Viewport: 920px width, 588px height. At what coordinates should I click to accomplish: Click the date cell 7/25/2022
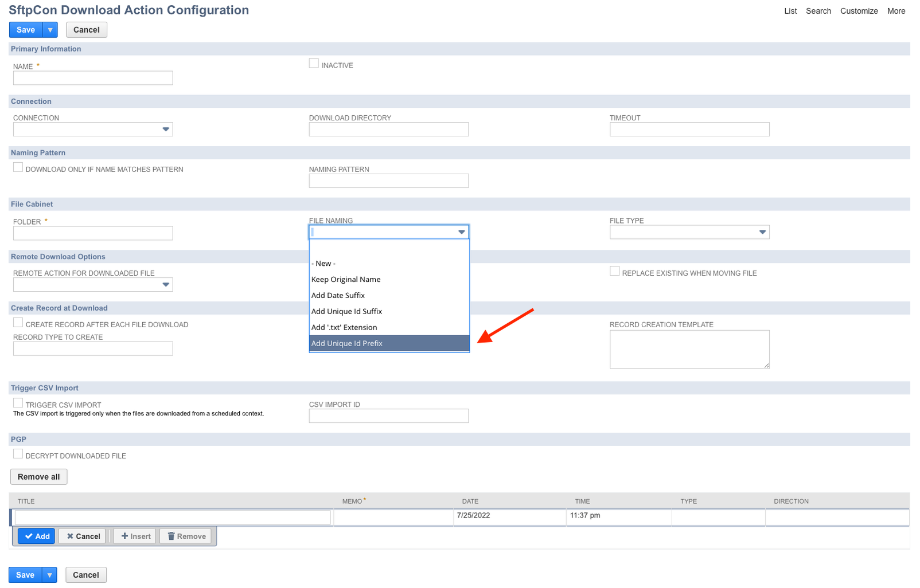pyautogui.click(x=509, y=518)
